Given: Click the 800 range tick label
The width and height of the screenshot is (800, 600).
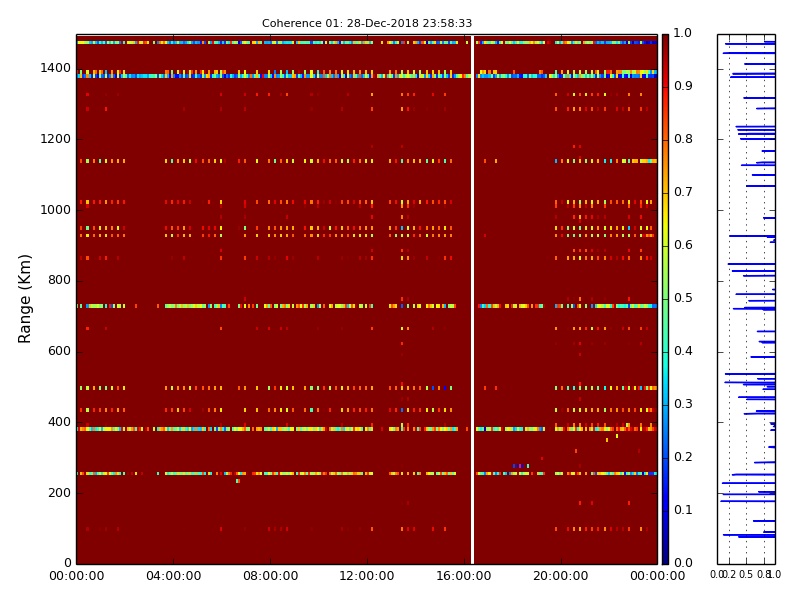Looking at the screenshot, I should click(x=59, y=280).
